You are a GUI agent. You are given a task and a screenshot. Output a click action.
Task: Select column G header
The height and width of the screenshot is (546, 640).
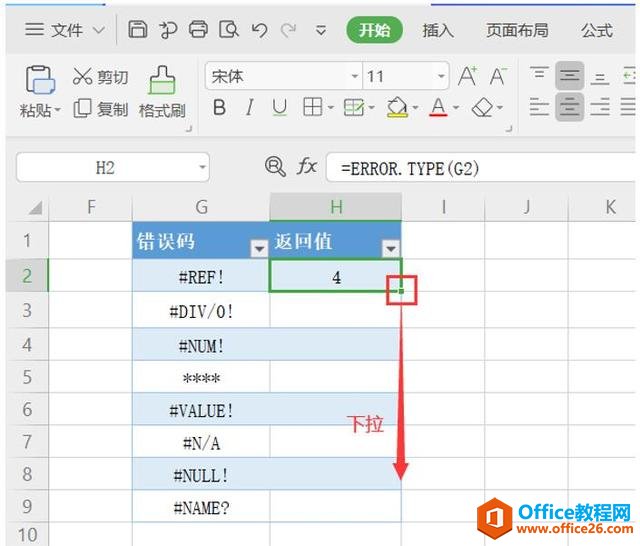(x=201, y=207)
